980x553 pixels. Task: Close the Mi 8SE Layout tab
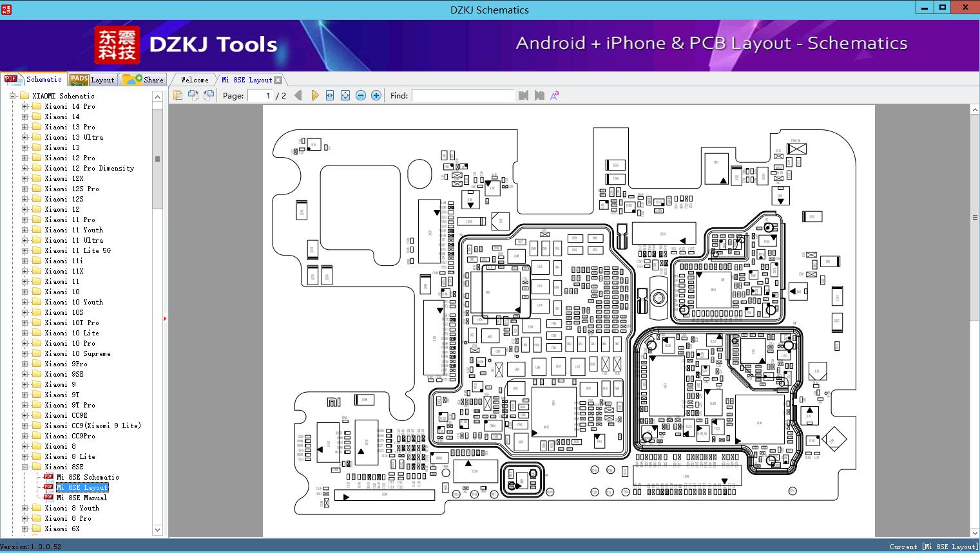(278, 80)
